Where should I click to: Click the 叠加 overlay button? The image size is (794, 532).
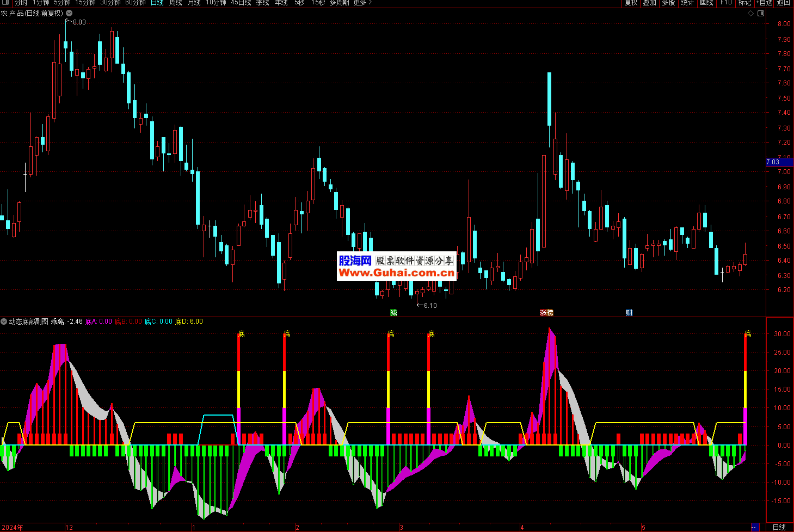[x=649, y=3]
